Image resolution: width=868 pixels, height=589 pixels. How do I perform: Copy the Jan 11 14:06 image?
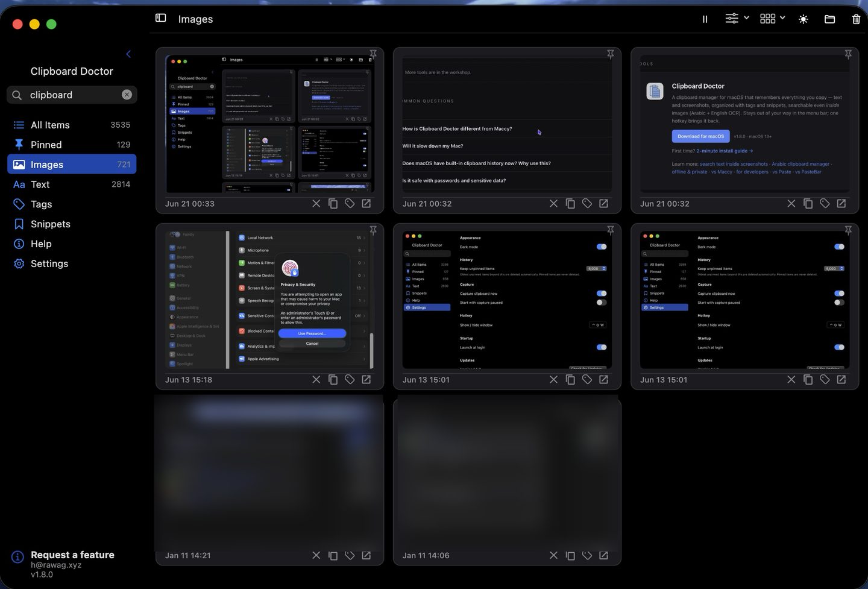pos(570,555)
